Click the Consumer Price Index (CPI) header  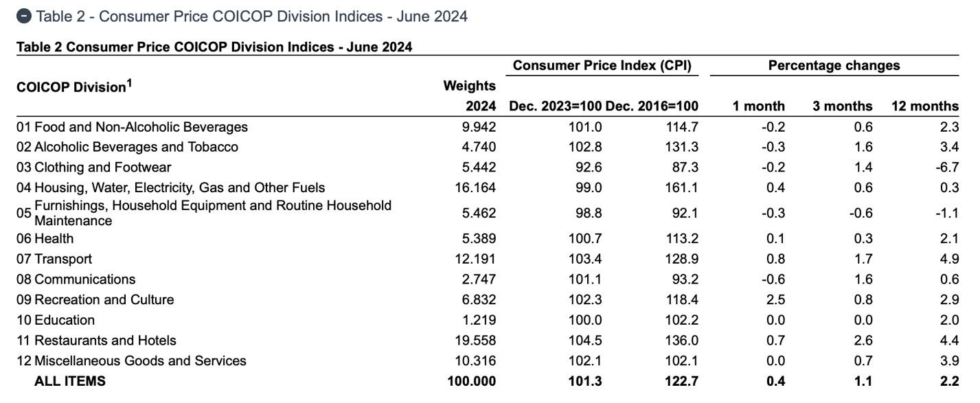coord(602,66)
